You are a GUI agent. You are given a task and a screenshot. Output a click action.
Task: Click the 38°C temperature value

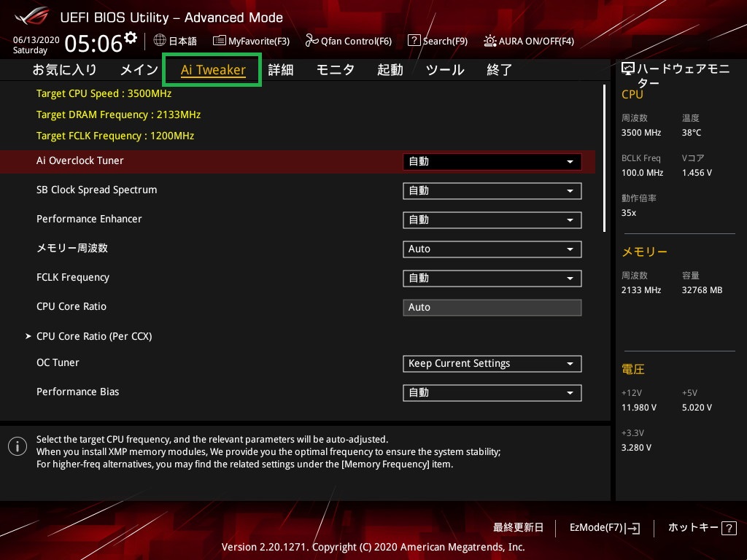pos(692,133)
